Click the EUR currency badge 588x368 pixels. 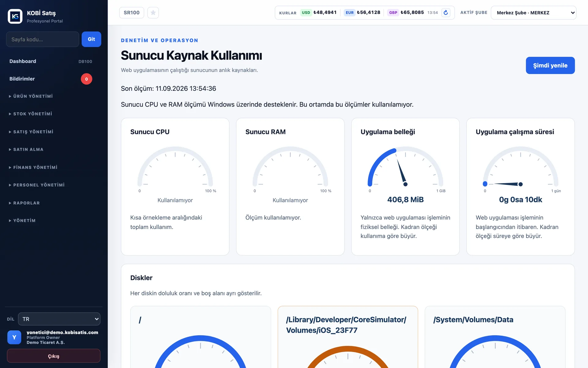(x=349, y=13)
